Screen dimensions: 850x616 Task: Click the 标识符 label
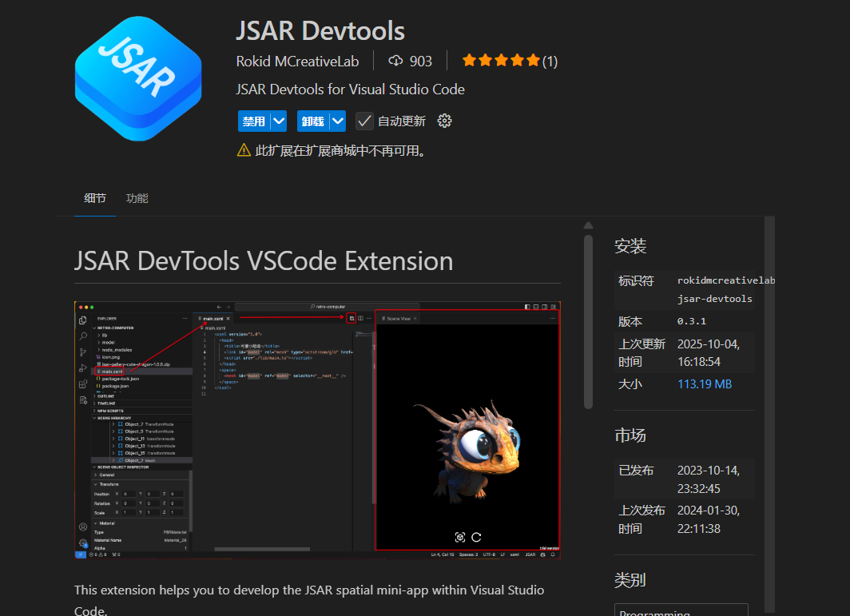pyautogui.click(x=636, y=281)
